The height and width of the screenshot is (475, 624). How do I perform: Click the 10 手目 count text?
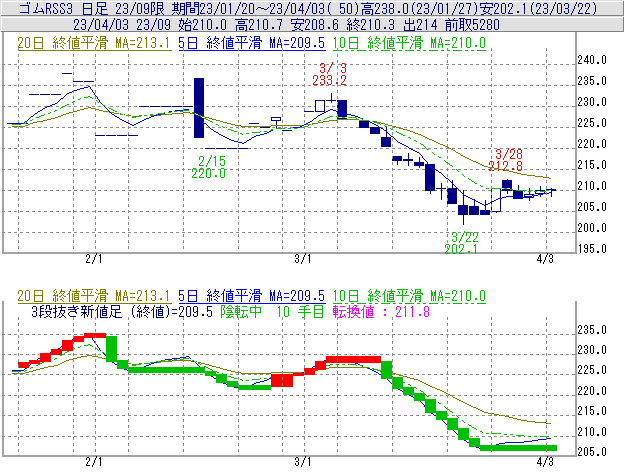coord(300,311)
